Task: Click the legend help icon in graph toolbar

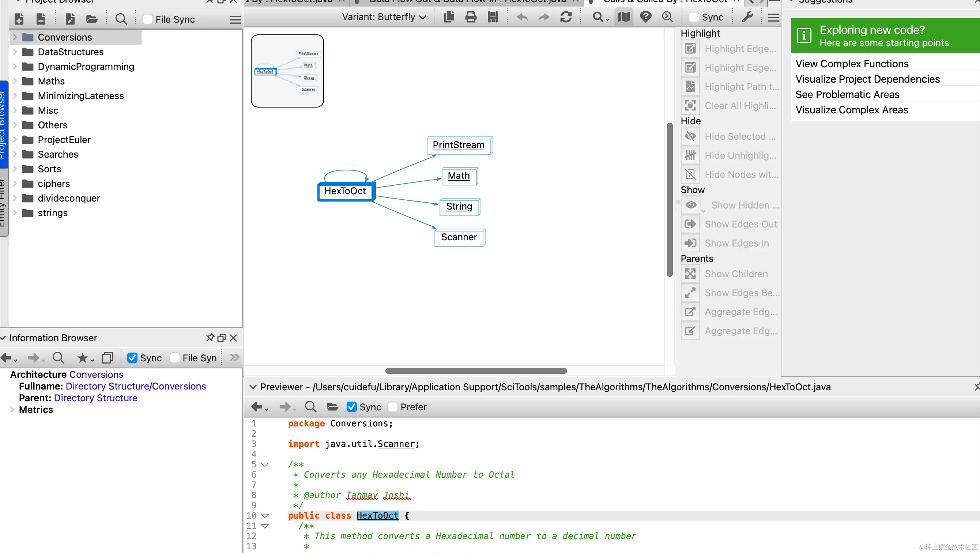Action: [646, 17]
